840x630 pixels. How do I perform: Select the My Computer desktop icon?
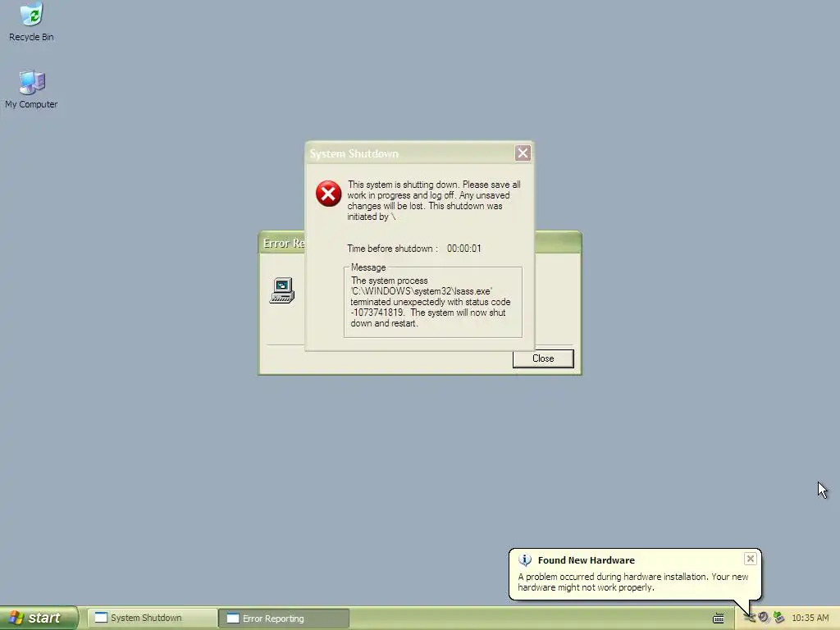[x=31, y=89]
